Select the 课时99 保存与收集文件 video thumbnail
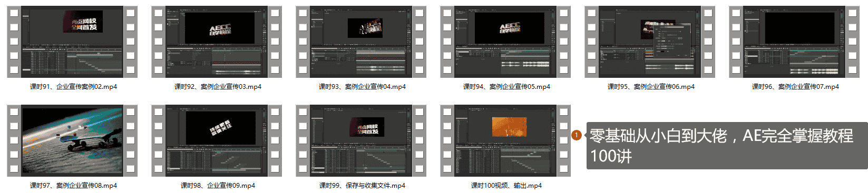This screenshot has height=193, width=868. pos(361,140)
